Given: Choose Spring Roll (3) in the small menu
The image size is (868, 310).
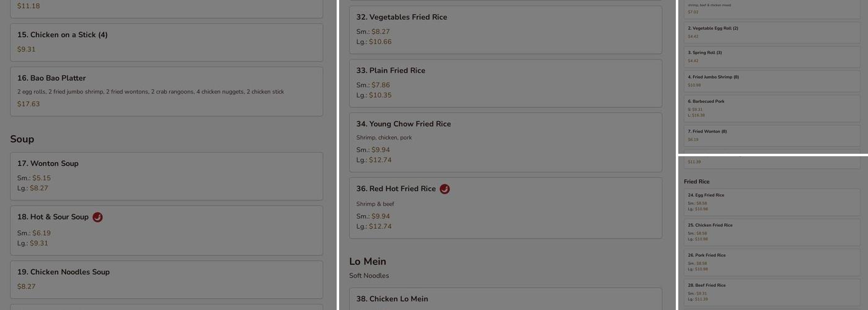Looking at the screenshot, I should tap(773, 56).
